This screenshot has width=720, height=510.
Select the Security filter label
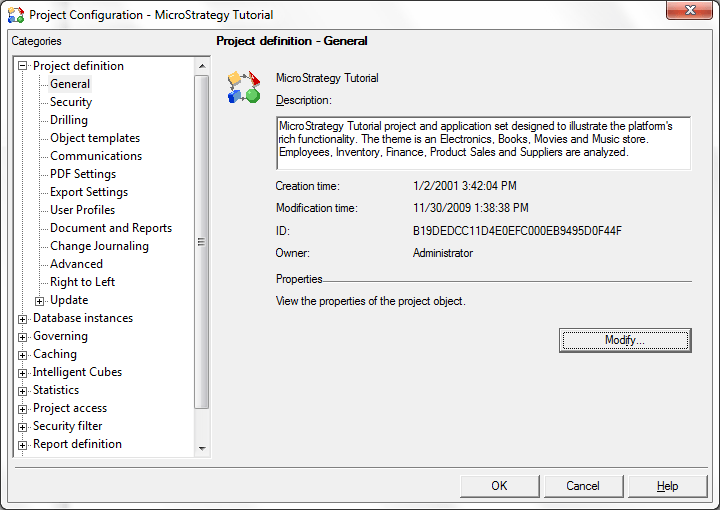[x=68, y=426]
